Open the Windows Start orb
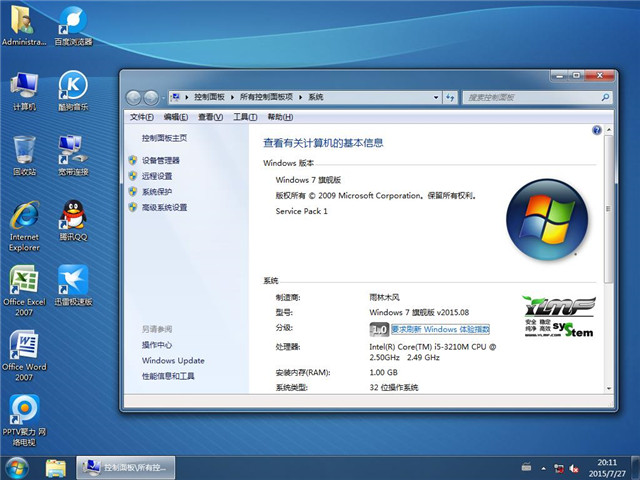The height and width of the screenshot is (480, 640). tap(17, 468)
